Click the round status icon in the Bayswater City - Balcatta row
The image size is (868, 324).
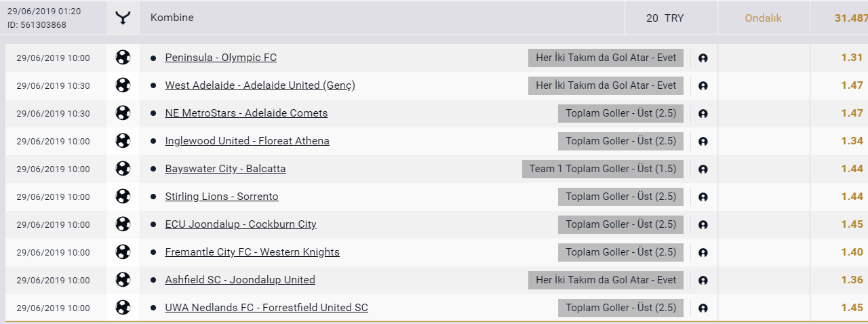pyautogui.click(x=703, y=169)
